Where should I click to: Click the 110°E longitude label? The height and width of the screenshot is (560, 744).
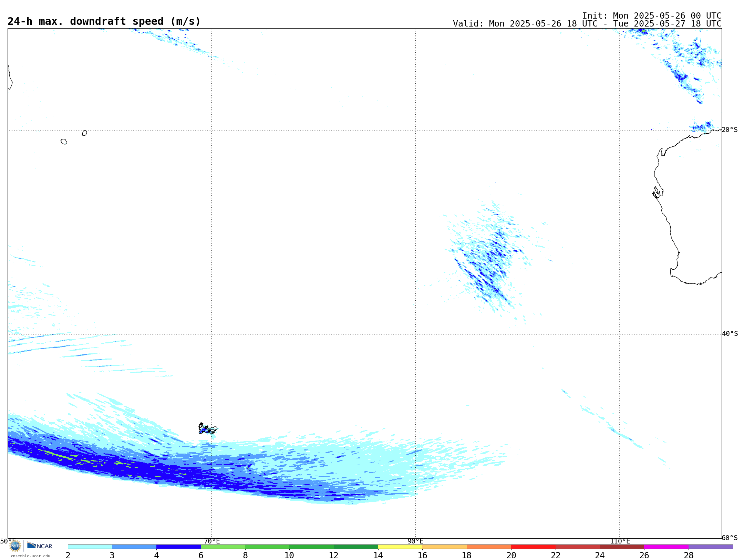pyautogui.click(x=620, y=541)
